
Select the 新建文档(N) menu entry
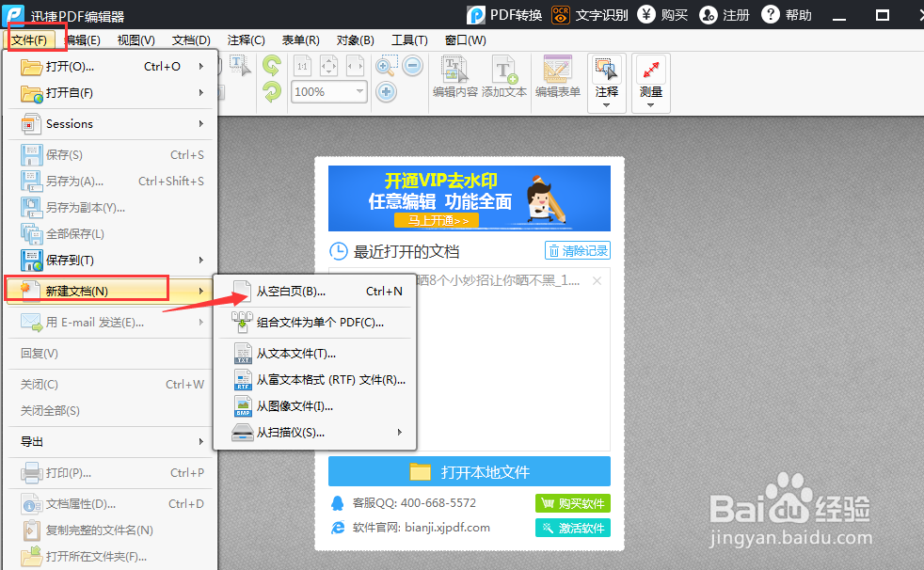coord(109,291)
